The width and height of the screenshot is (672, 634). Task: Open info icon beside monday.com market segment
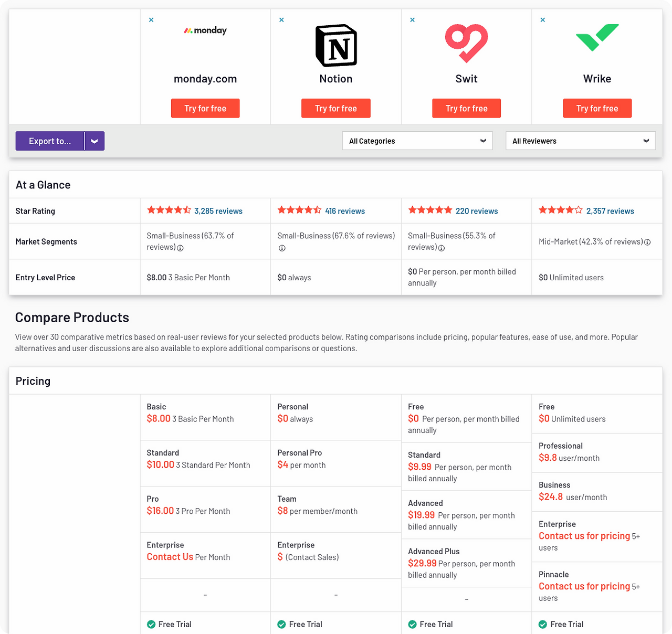pos(180,248)
